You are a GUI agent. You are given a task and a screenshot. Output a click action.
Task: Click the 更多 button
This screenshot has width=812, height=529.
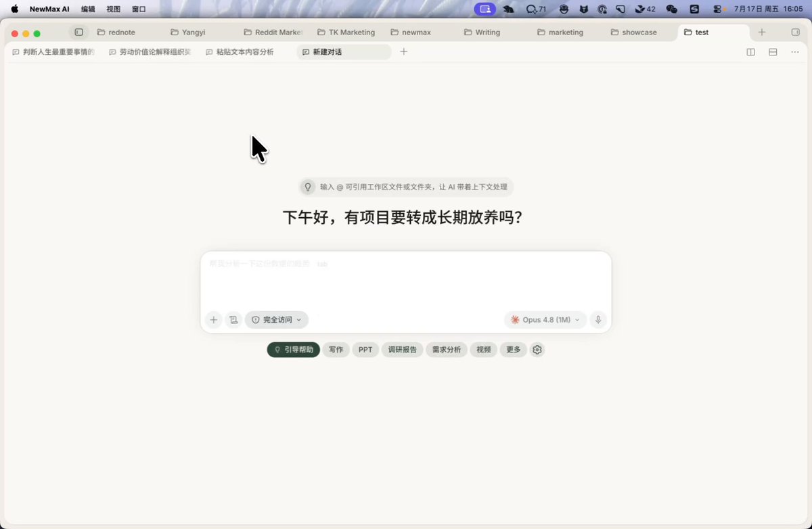coord(514,350)
